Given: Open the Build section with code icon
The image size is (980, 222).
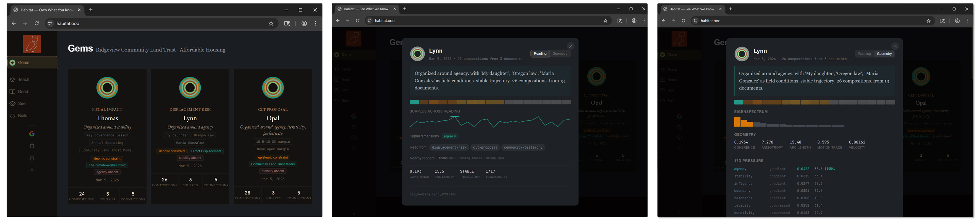Looking at the screenshot, I should (x=22, y=116).
